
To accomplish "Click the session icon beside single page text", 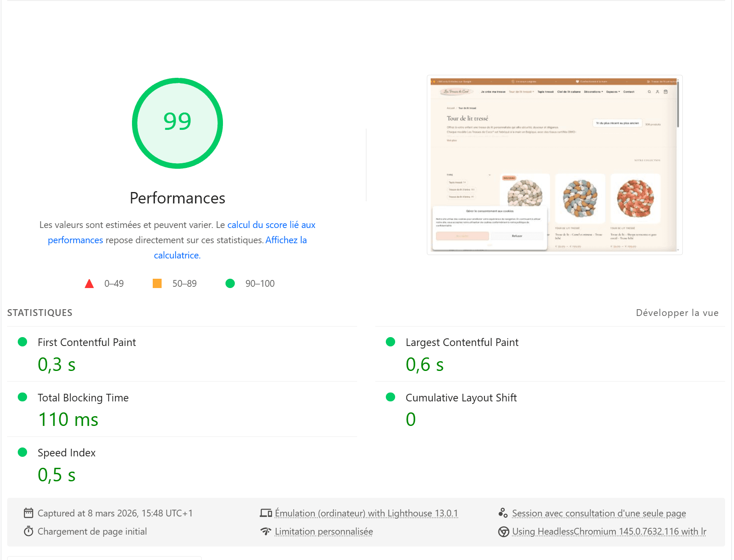I will pos(503,513).
